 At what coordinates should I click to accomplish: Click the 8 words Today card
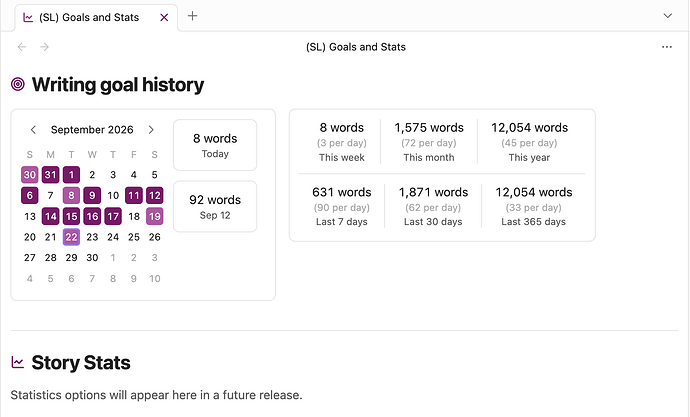pyautogui.click(x=215, y=145)
